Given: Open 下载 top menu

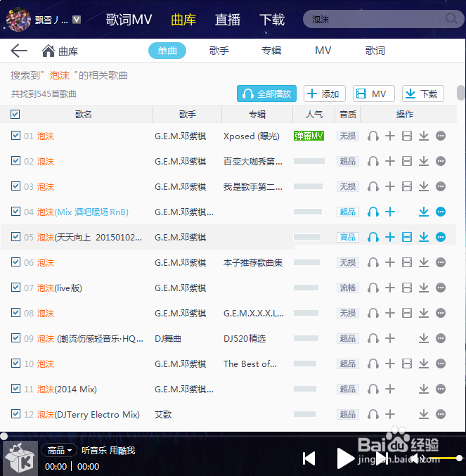Looking at the screenshot, I should pos(272,20).
